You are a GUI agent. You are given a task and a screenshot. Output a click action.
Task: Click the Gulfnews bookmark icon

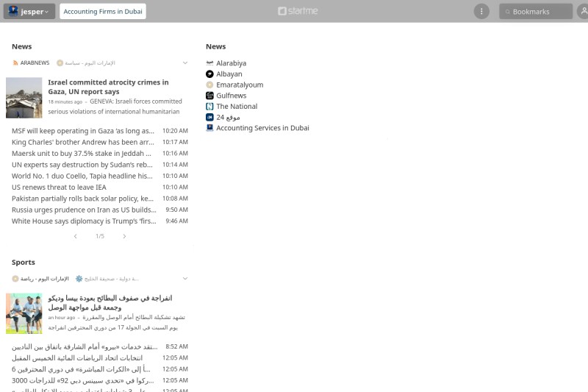(x=209, y=96)
